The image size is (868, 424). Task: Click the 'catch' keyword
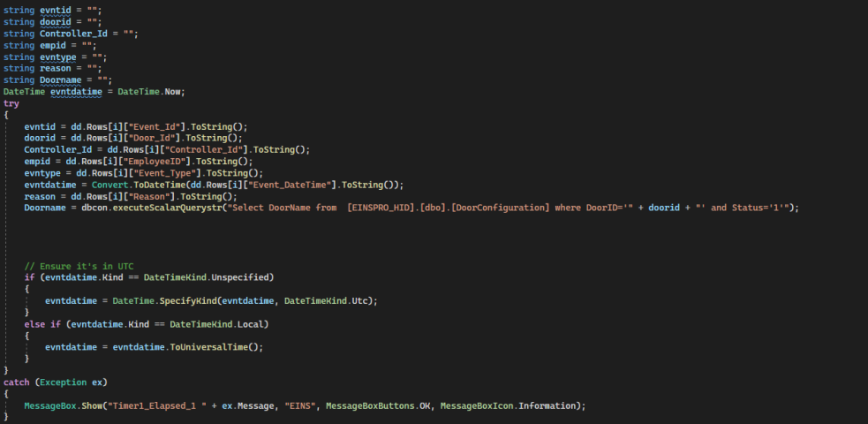17,382
